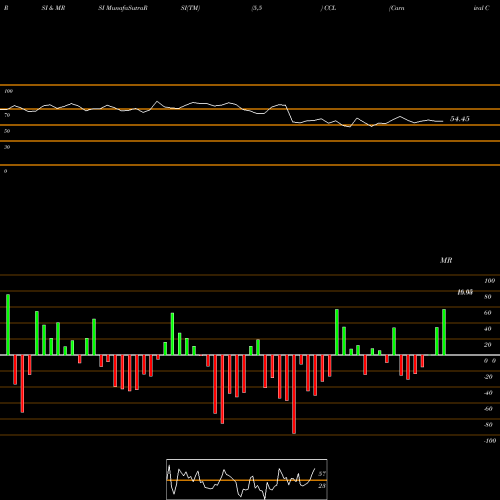Click the RSI 100 axis label
This screenshot has width=500, height=500.
pyautogui.click(x=8, y=91)
